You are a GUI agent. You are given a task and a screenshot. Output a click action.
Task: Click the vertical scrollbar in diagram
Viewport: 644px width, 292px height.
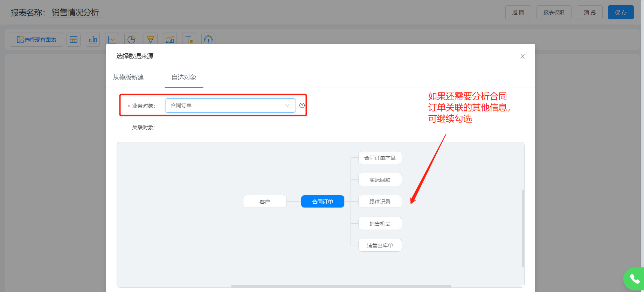[523, 228]
